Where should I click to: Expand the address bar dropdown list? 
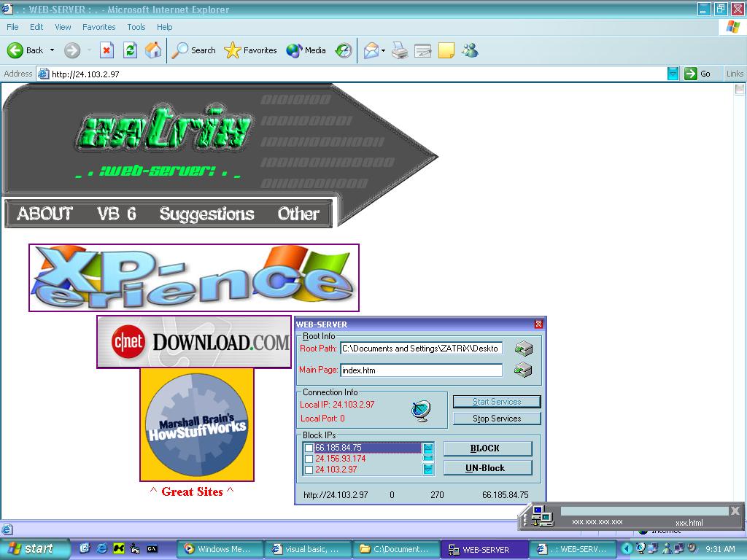673,74
